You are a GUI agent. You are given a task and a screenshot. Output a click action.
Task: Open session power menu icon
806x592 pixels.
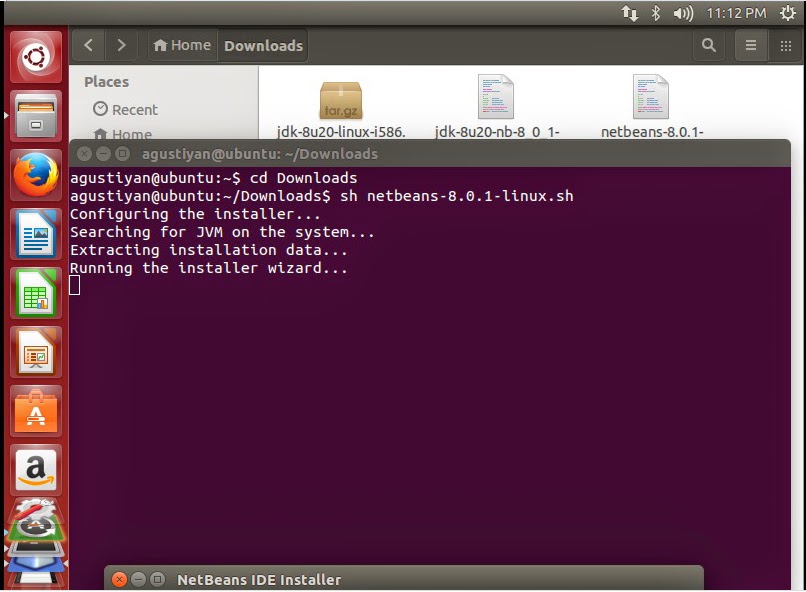(787, 13)
